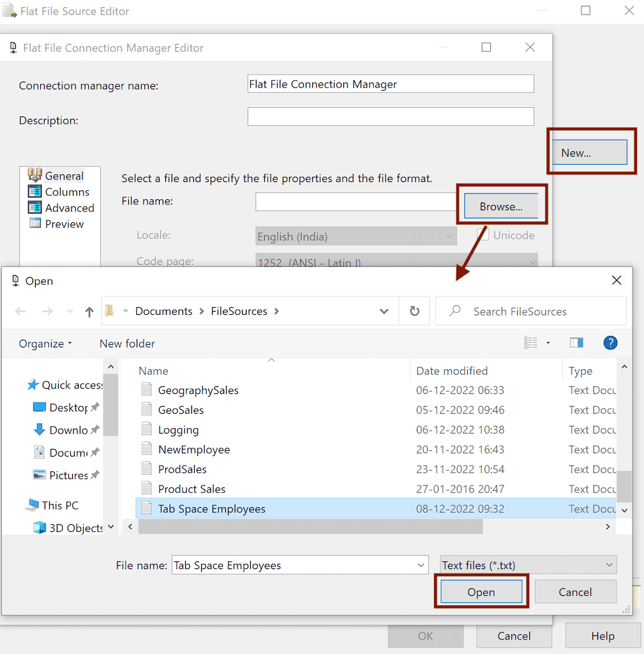Open the dialog Help with the question mark icon
Viewport: 644px width, 654px height.
[x=610, y=343]
